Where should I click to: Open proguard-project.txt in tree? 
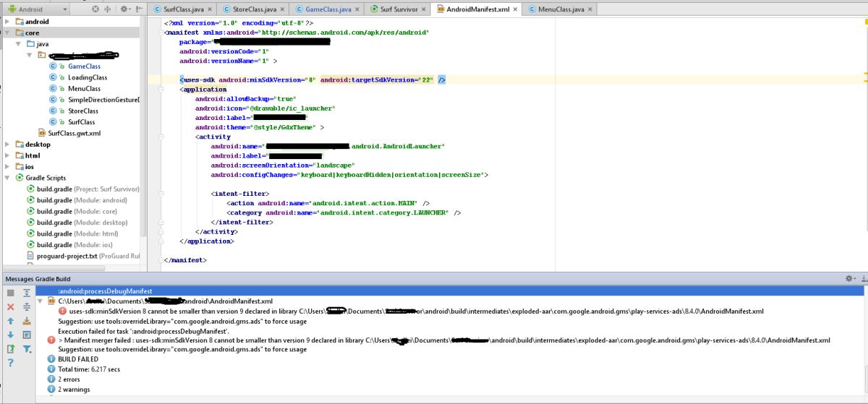(x=83, y=256)
